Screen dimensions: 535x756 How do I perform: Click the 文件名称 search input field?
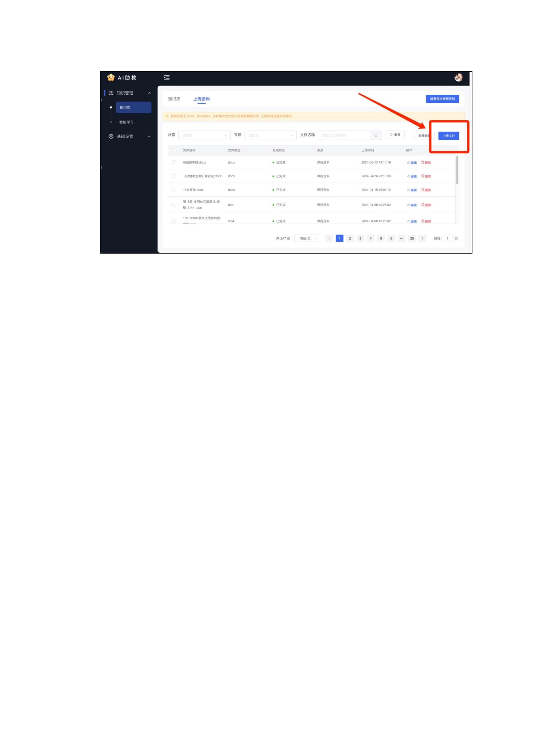click(344, 135)
